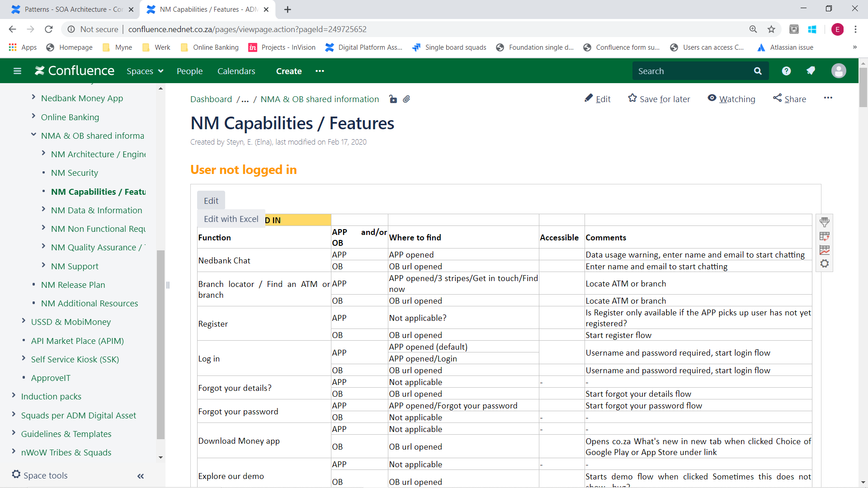The height and width of the screenshot is (488, 868).
Task: Switch to Patterns - SOA Architecture tab
Action: (73, 9)
